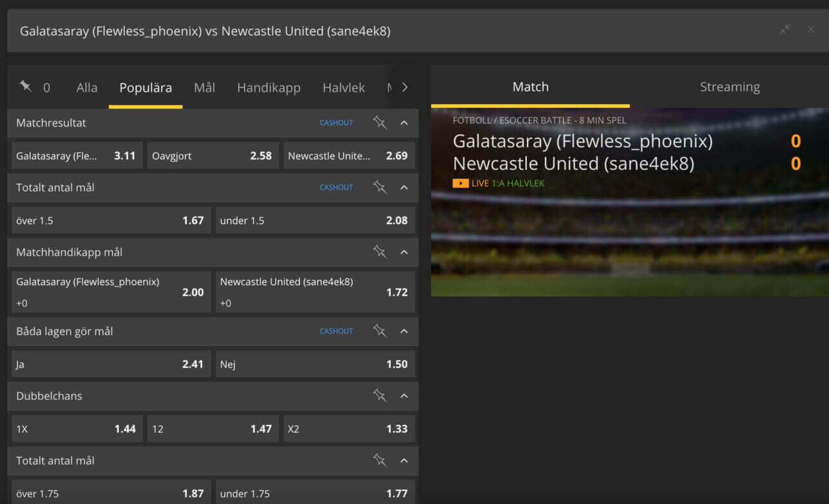Select över 1.75 at odds 1.87

[x=111, y=493]
